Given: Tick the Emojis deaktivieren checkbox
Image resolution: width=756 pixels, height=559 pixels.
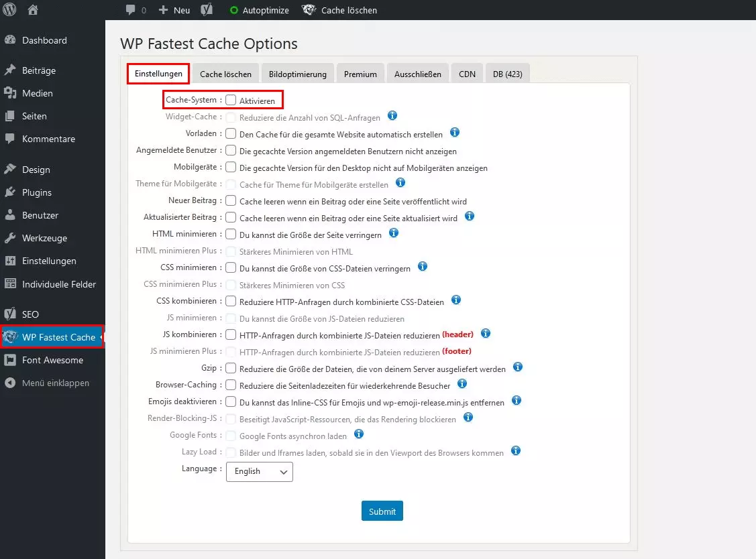Looking at the screenshot, I should point(231,401).
